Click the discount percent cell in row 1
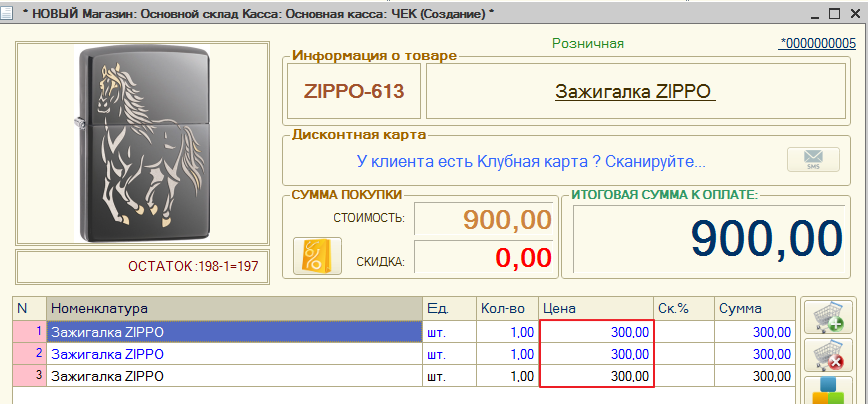This screenshot has height=404, width=868. 684,332
